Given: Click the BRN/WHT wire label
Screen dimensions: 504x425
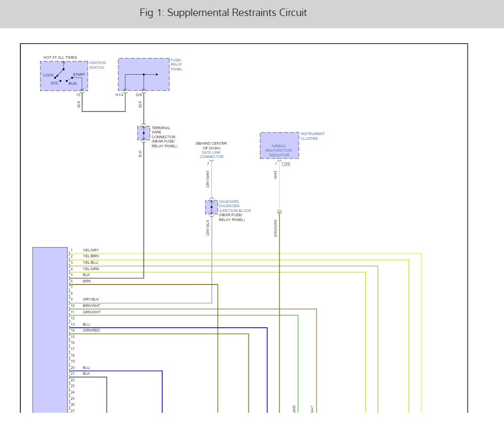Looking at the screenshot, I should click(91, 305).
